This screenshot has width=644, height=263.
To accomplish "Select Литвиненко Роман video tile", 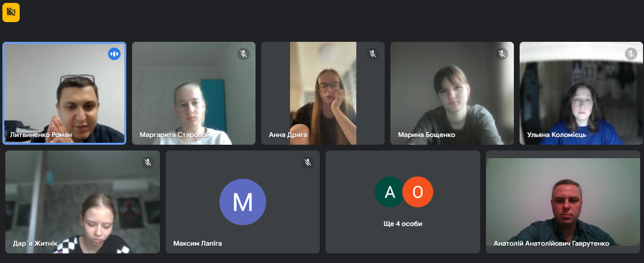I will [x=64, y=93].
